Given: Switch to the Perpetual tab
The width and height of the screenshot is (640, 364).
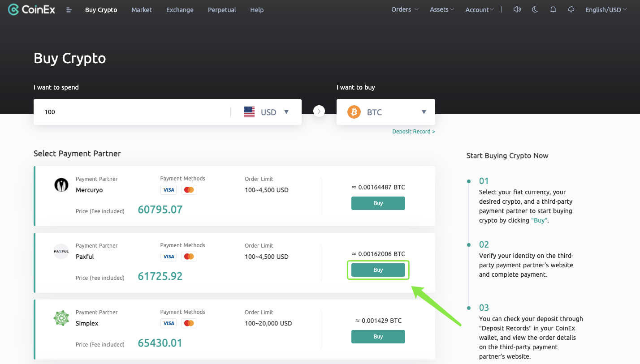Looking at the screenshot, I should [221, 9].
